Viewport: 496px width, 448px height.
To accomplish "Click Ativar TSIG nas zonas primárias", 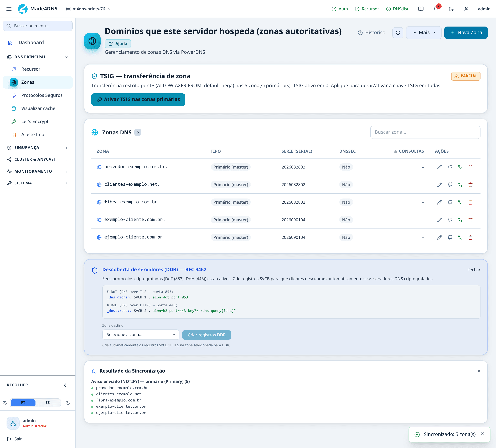I will pos(138,99).
